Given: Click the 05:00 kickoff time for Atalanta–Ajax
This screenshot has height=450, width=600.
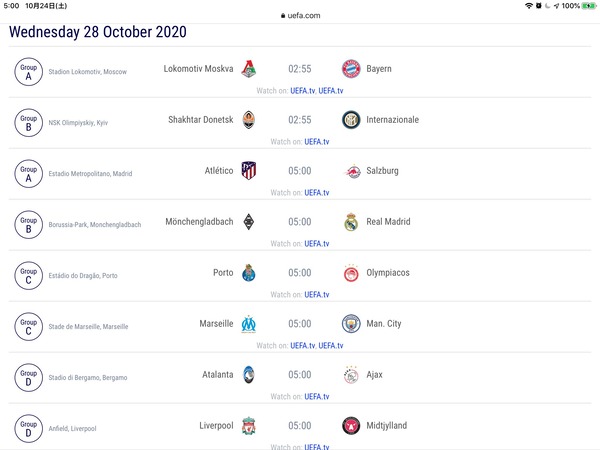Looking at the screenshot, I should pos(300,375).
